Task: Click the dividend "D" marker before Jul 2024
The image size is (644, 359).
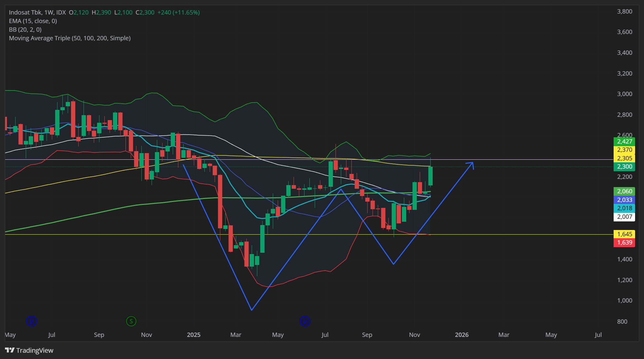Action: 31,321
